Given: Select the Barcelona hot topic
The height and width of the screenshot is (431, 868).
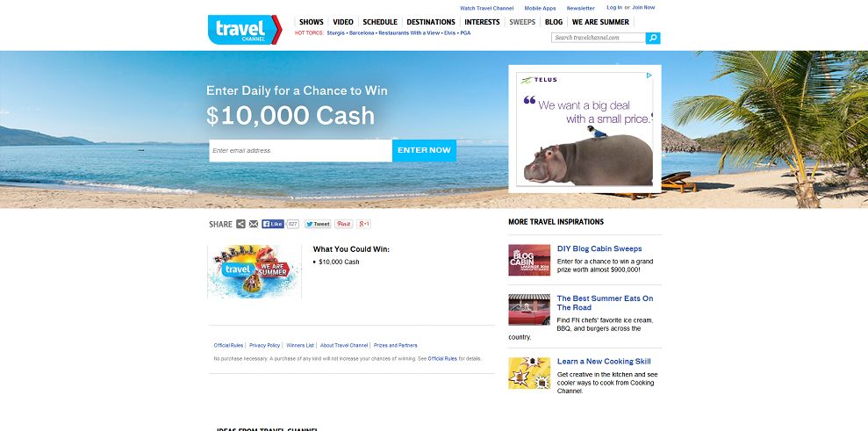Looking at the screenshot, I should tap(362, 33).
